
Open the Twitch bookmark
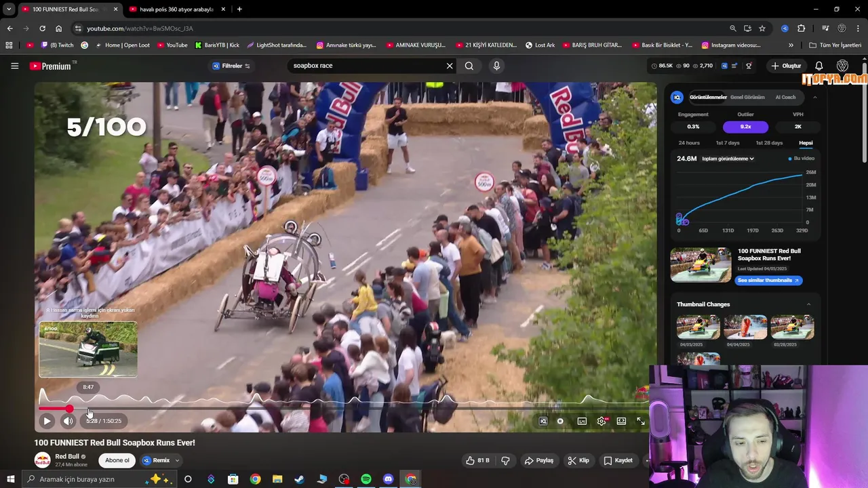click(57, 45)
